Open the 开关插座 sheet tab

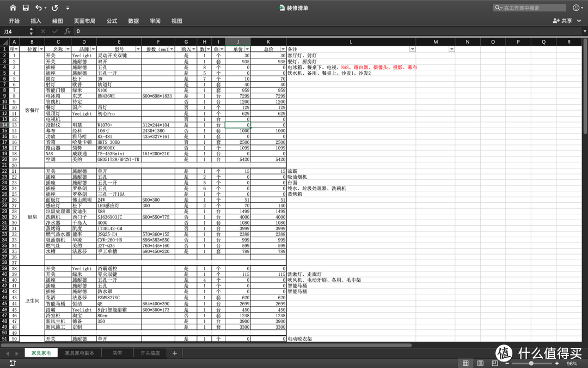coord(150,353)
